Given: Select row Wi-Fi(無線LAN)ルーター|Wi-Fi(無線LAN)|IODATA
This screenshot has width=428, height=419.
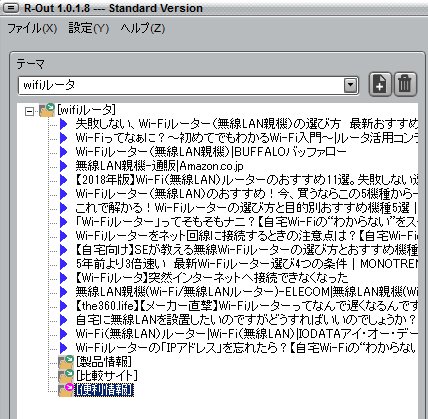Looking at the screenshot, I should pos(247,334).
